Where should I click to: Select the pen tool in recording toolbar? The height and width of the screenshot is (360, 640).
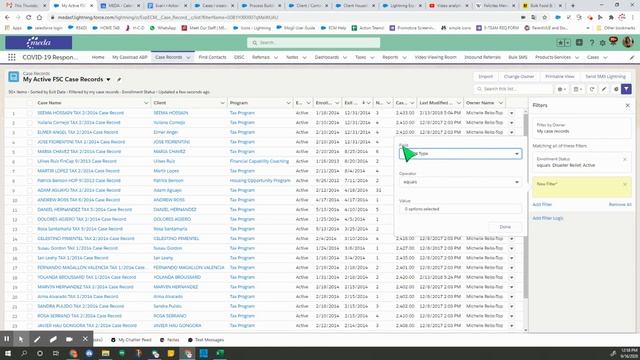click(x=37, y=339)
